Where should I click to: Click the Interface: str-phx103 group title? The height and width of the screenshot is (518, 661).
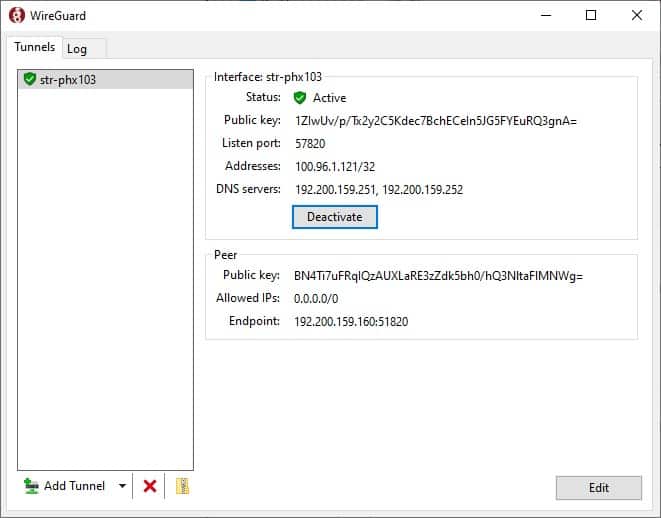click(268, 77)
